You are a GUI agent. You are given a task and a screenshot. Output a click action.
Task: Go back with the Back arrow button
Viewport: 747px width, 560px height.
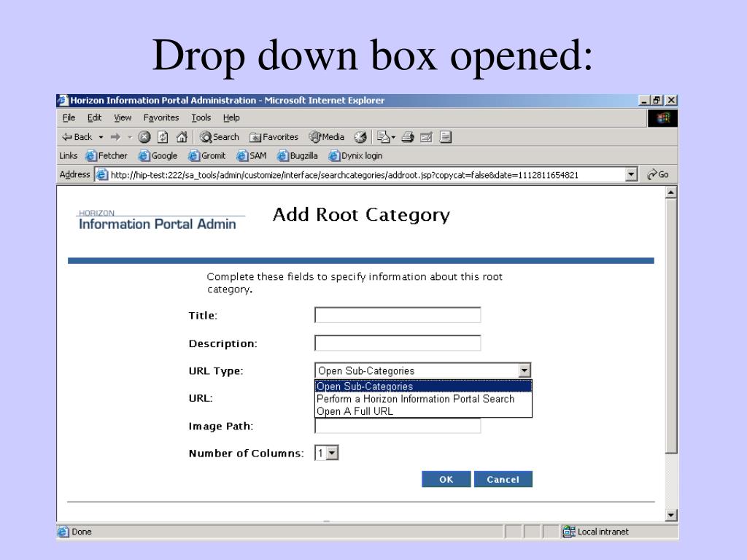point(76,137)
